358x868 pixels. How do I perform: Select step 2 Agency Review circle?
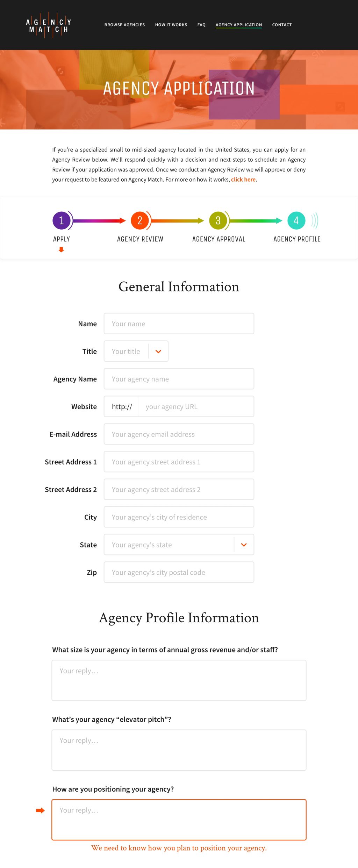point(140,220)
